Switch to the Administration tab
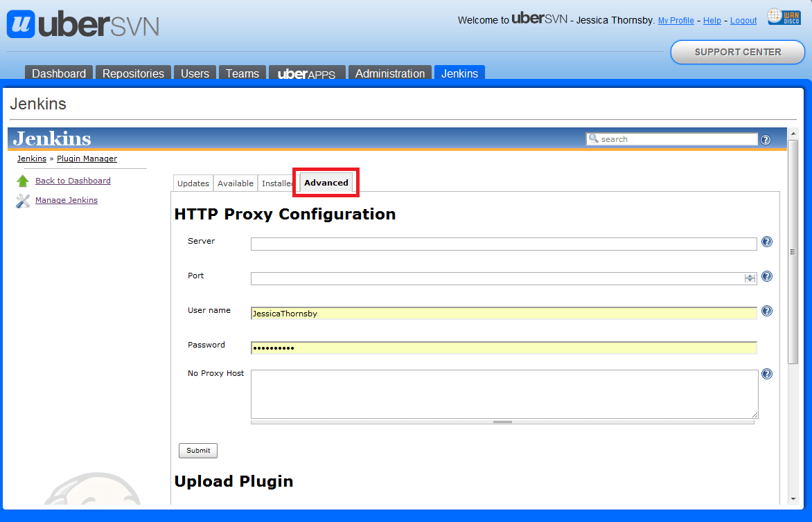812x522 pixels. click(x=389, y=73)
